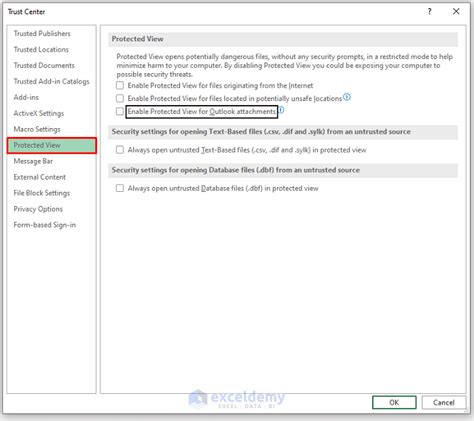Close the Trust Center dialog with X
The image size is (474, 421).
coord(456,12)
